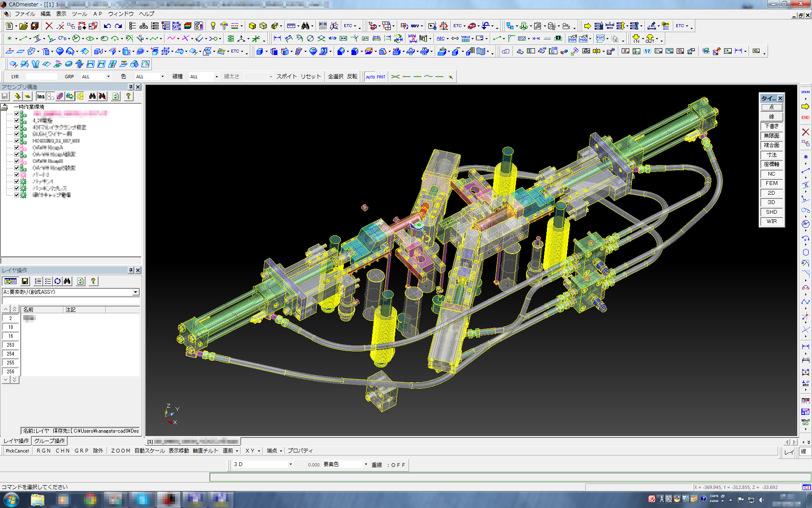Image resolution: width=812 pixels, height=508 pixels.
Task: Click the Open folder icon in the top toolbar
Action: click(23, 26)
